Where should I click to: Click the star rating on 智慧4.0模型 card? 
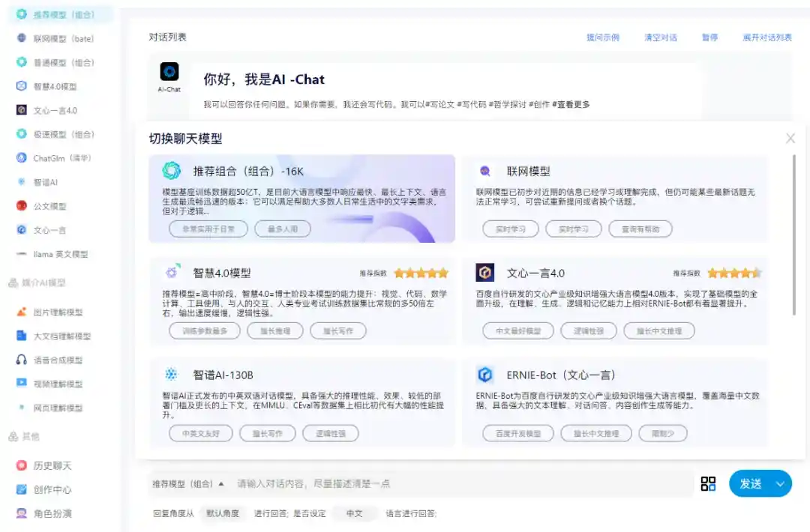click(x=421, y=273)
